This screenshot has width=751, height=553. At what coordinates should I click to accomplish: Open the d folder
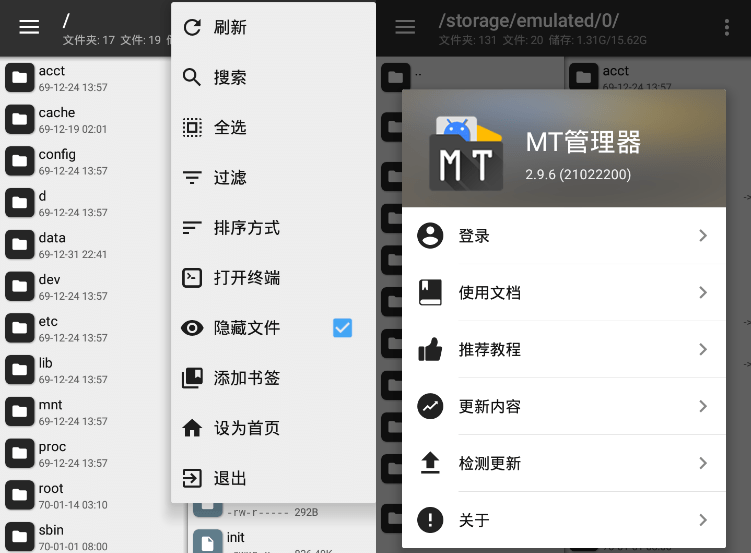point(86,203)
